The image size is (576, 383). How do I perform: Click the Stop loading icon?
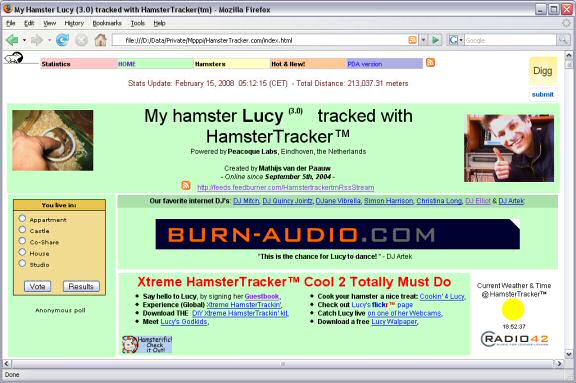(82, 40)
